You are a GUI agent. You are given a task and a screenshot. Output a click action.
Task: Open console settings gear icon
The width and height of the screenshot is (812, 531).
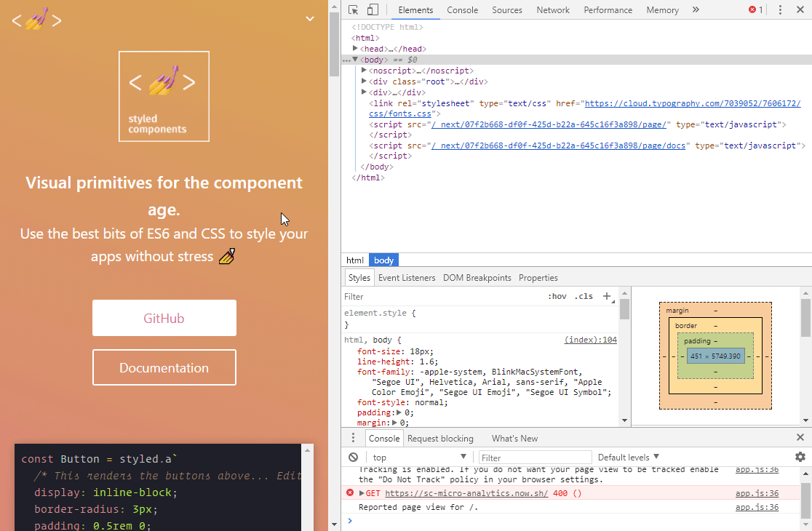tap(800, 457)
